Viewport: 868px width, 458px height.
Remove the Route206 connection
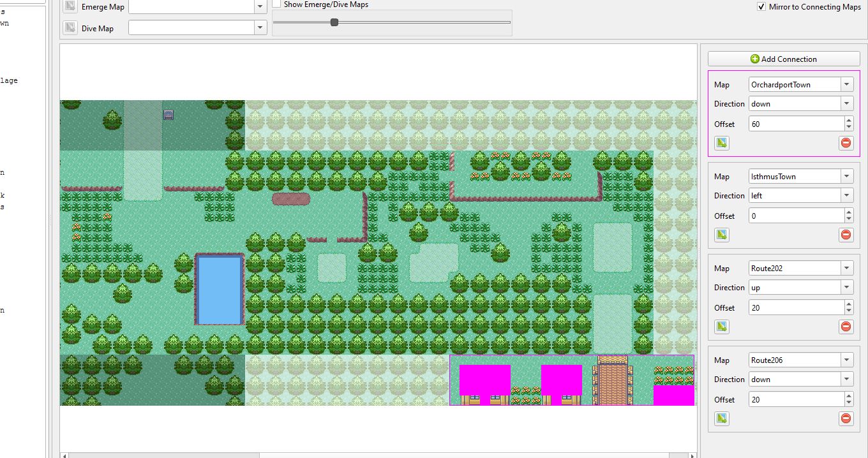coord(846,418)
